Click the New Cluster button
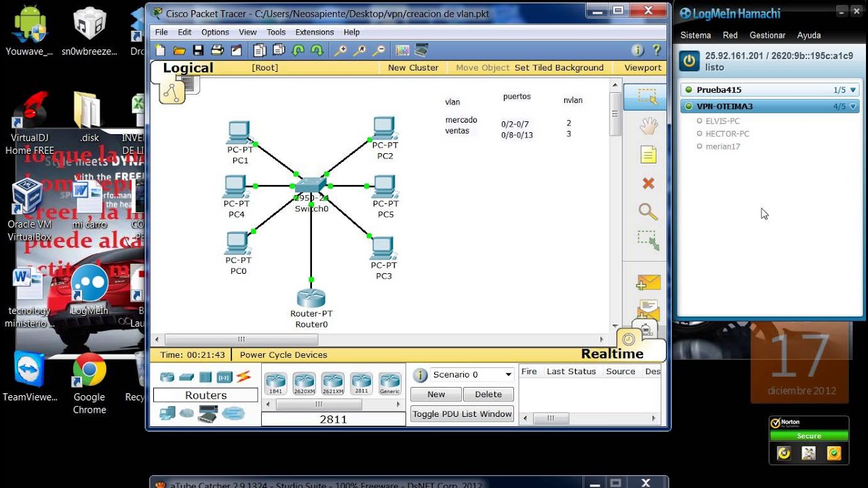The height and width of the screenshot is (488, 868). 413,68
